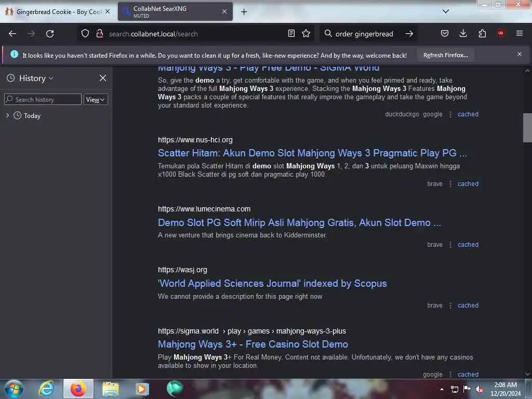This screenshot has height=399, width=532.
Task: Launch Internet Explorer from the taskbar
Action: (46, 389)
